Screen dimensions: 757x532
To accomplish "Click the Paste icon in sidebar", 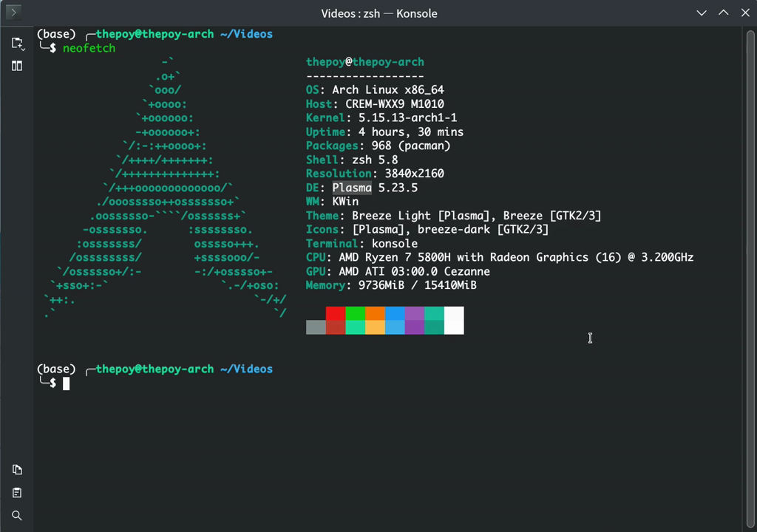I will [x=17, y=492].
